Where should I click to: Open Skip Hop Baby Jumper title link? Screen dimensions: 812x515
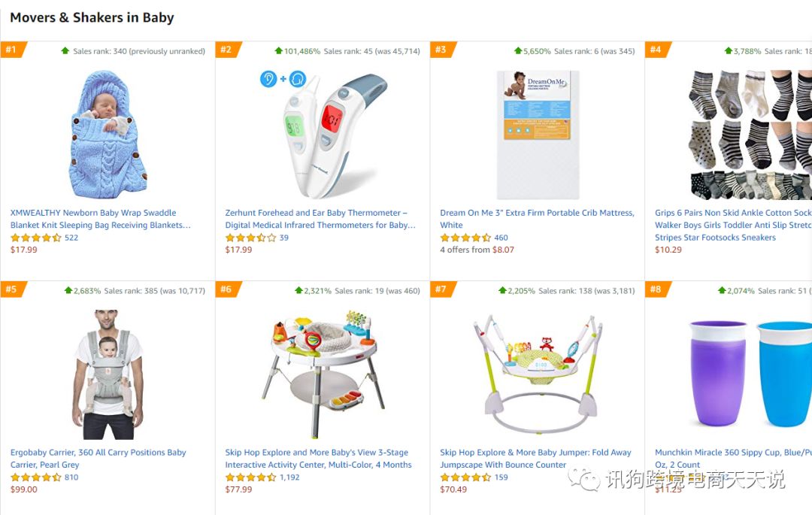[x=535, y=459]
